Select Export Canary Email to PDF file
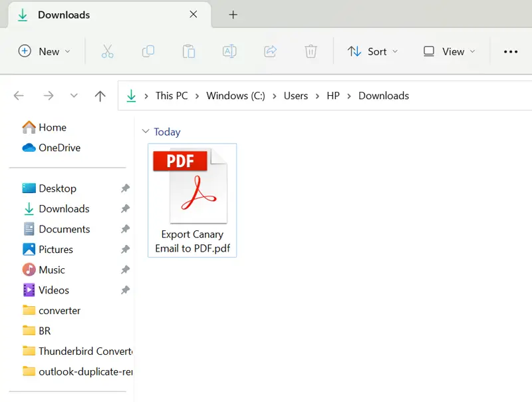532x402 pixels. 192,200
